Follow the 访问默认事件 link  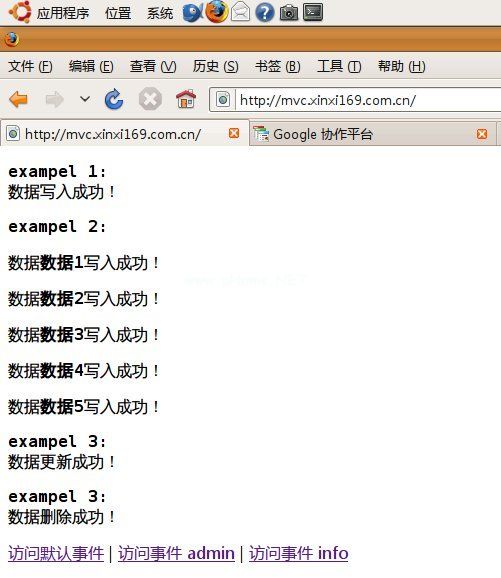coord(56,554)
